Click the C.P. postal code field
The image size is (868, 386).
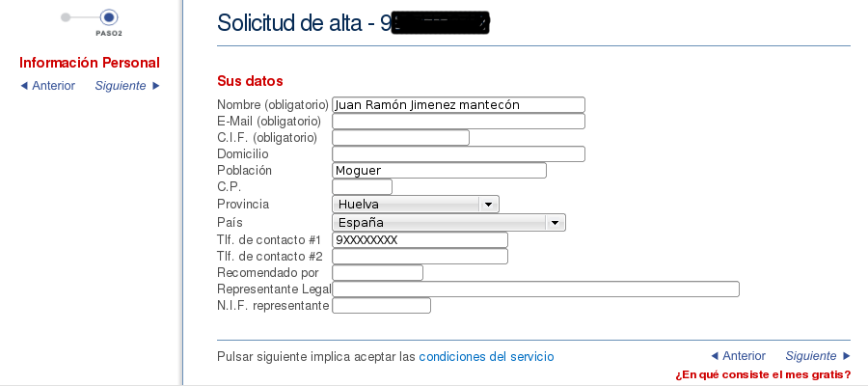(362, 187)
